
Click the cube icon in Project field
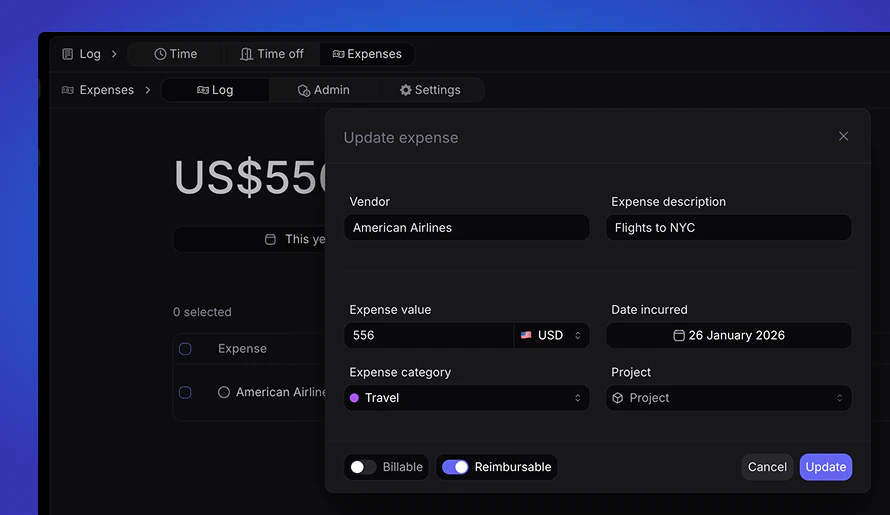point(618,398)
